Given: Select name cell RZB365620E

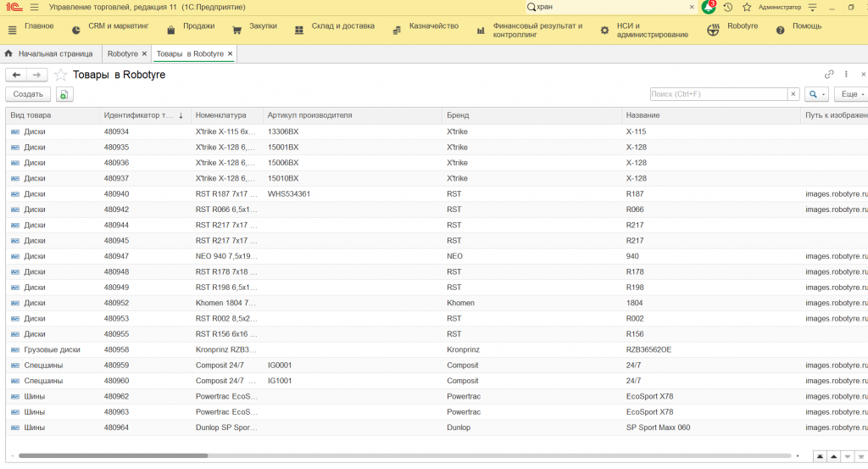Looking at the screenshot, I should click(x=711, y=350).
